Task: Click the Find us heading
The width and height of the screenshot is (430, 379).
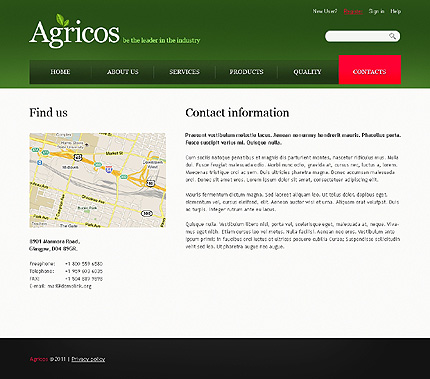Action: click(x=48, y=113)
